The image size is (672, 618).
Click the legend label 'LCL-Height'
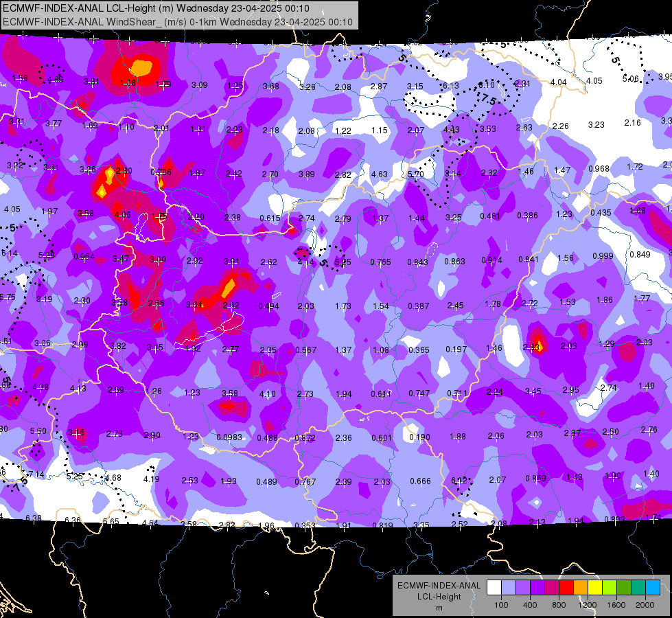(x=439, y=597)
